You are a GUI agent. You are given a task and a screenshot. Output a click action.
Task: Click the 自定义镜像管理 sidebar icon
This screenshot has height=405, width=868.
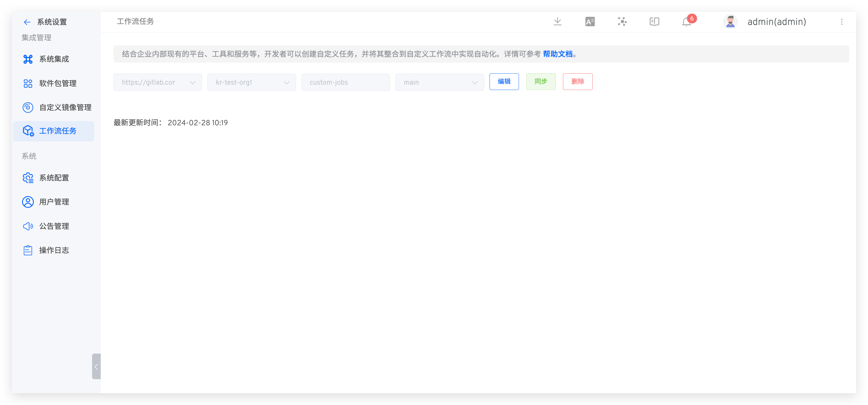pos(28,107)
